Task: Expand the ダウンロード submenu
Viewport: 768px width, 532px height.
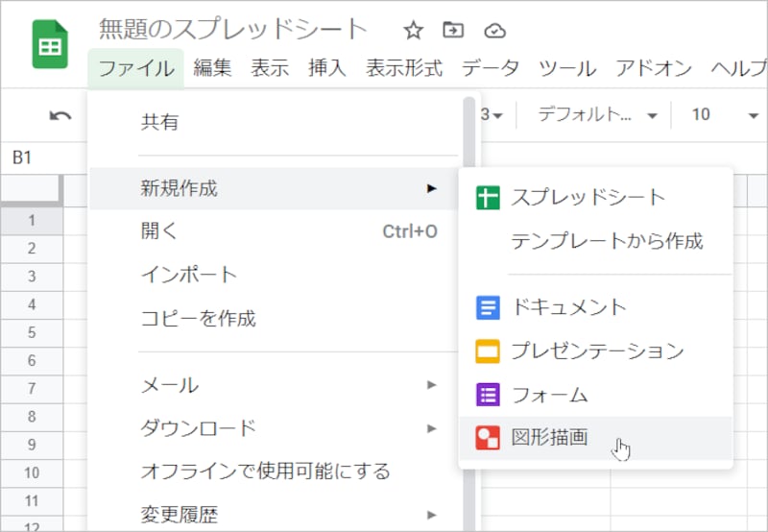Action: [276, 428]
